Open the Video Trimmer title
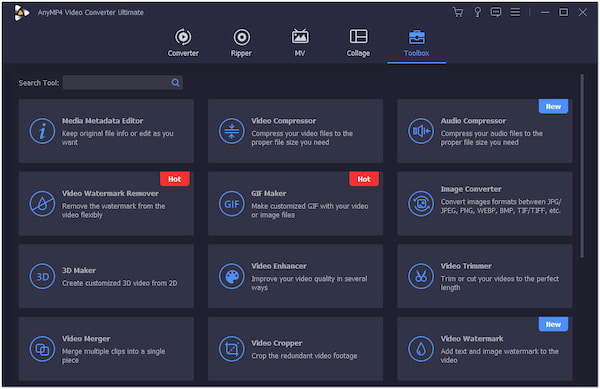600x389 pixels. click(x=466, y=266)
